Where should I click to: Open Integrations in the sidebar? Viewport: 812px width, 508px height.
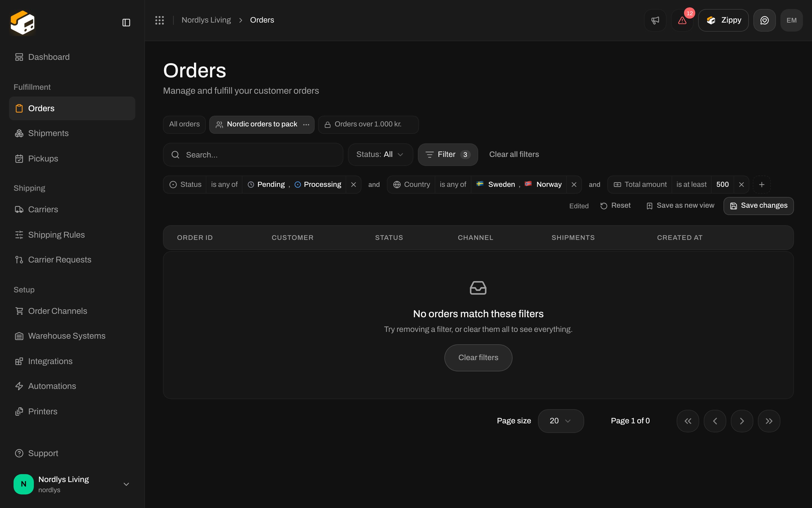point(72,361)
